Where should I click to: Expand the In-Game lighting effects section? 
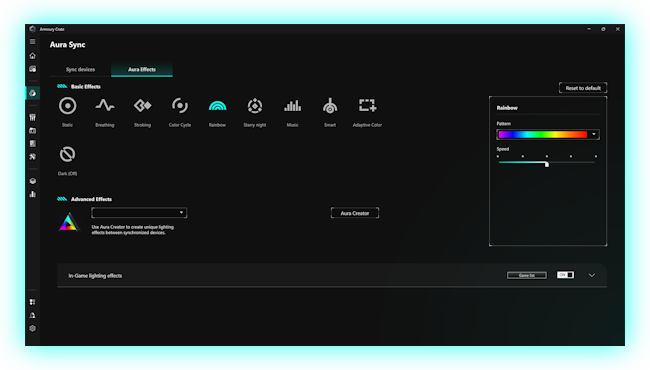[x=592, y=275]
